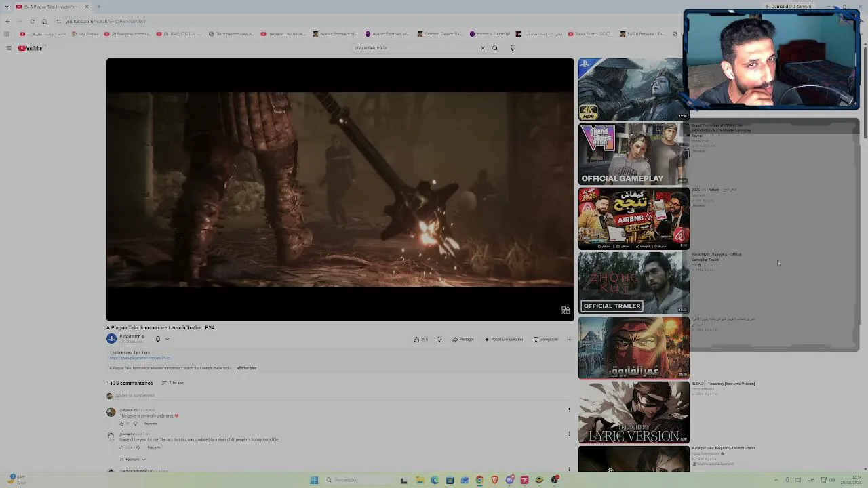Click the YouTube search magnifier button
The width and height of the screenshot is (868, 488).
(x=495, y=48)
